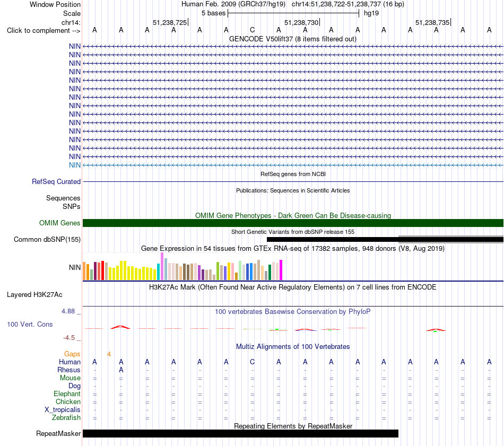
Task: Open the GENCODE V50lift37 track title
Action: (293, 39)
